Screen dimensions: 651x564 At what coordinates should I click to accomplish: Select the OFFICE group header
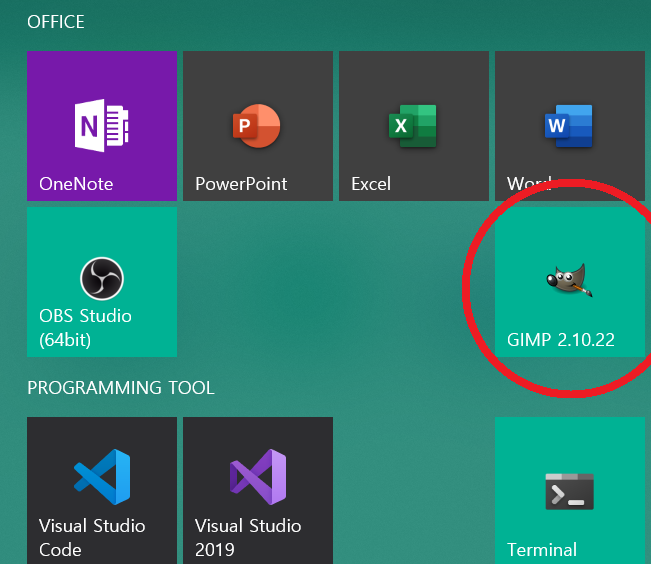click(x=56, y=22)
